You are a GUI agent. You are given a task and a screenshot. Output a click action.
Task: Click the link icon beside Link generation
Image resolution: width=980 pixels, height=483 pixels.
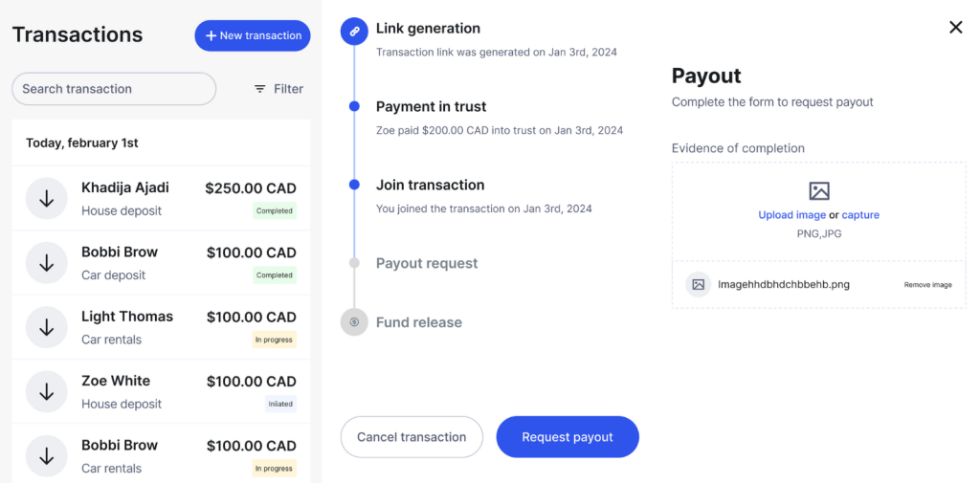pos(354,32)
